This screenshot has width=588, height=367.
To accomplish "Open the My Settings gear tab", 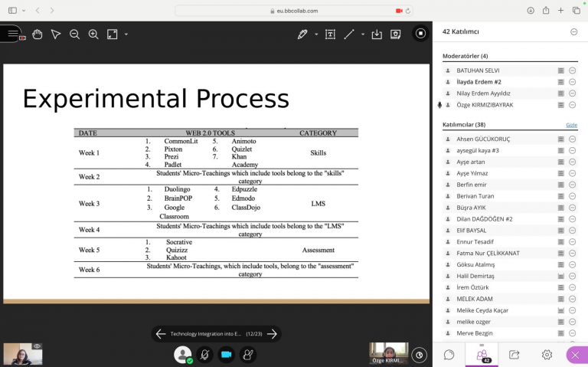I will pyautogui.click(x=547, y=354).
